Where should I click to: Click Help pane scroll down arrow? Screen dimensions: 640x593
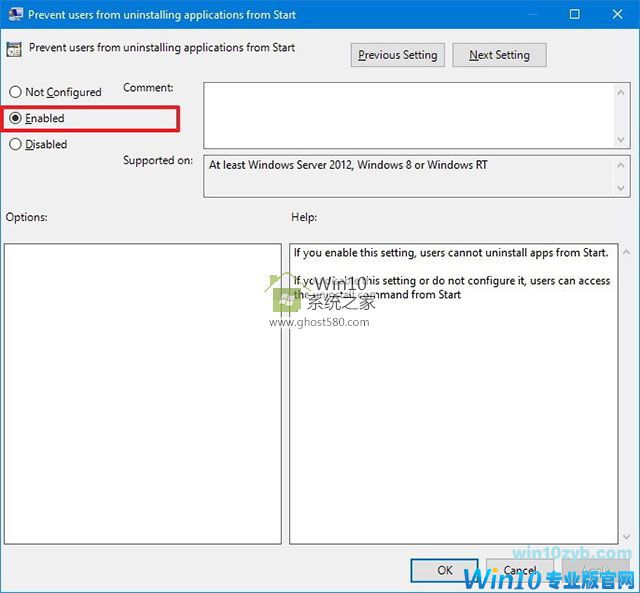627,536
